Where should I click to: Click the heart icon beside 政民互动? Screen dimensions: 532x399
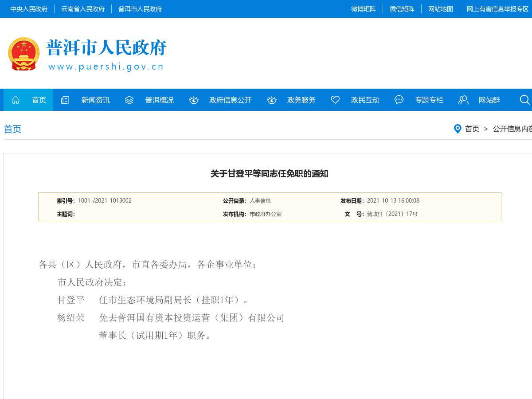[x=335, y=100]
